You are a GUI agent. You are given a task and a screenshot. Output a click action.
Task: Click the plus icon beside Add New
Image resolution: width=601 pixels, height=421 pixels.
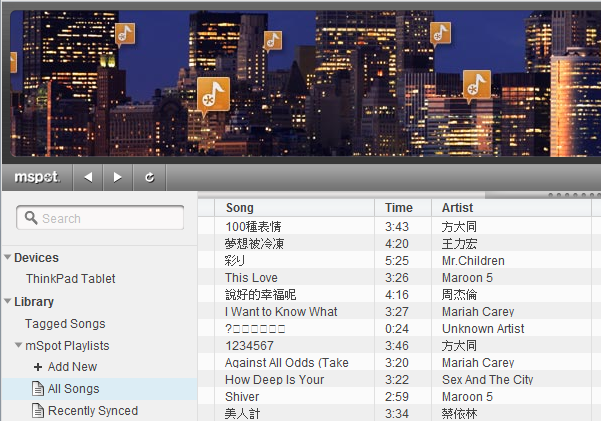point(38,367)
